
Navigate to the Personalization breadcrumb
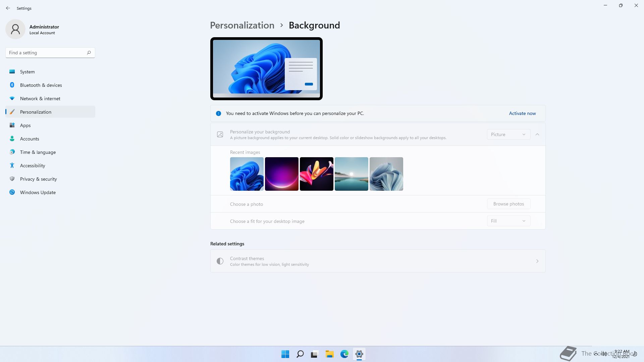[x=242, y=25]
